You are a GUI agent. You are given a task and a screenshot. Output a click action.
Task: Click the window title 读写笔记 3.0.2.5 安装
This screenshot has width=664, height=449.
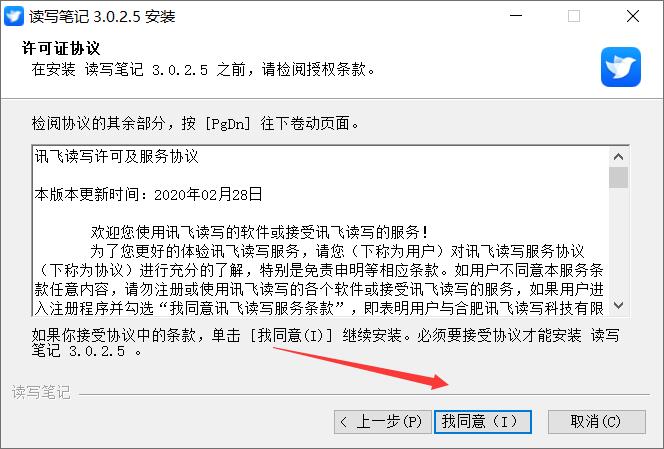click(102, 17)
